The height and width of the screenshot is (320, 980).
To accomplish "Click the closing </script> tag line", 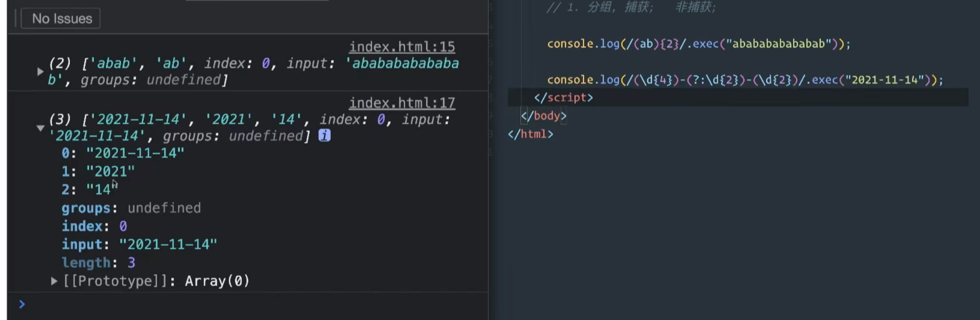I will point(563,98).
